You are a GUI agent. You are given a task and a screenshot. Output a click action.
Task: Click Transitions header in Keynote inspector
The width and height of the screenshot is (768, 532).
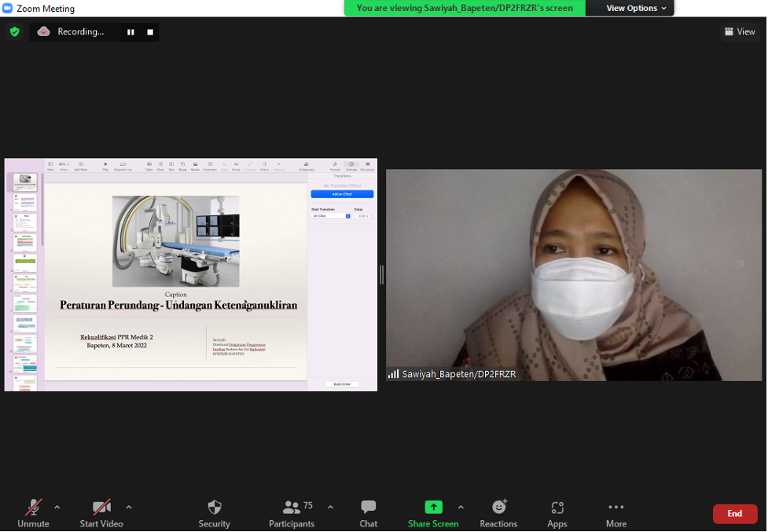(343, 176)
